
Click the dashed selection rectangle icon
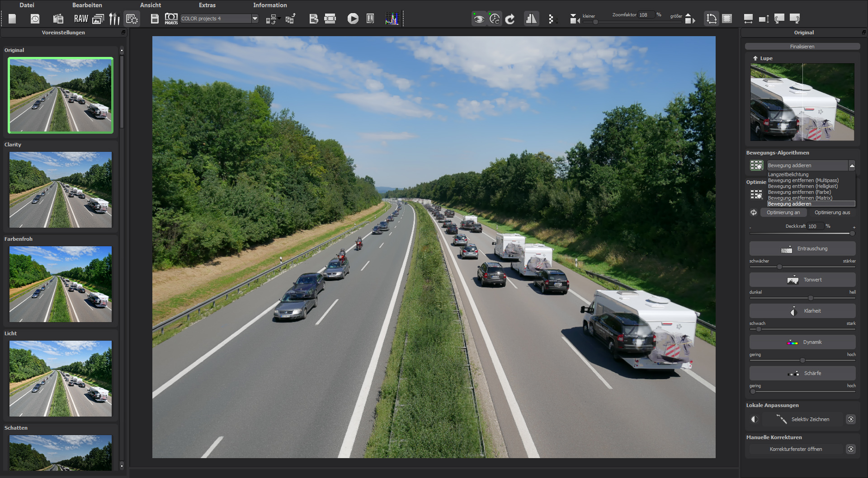727,19
